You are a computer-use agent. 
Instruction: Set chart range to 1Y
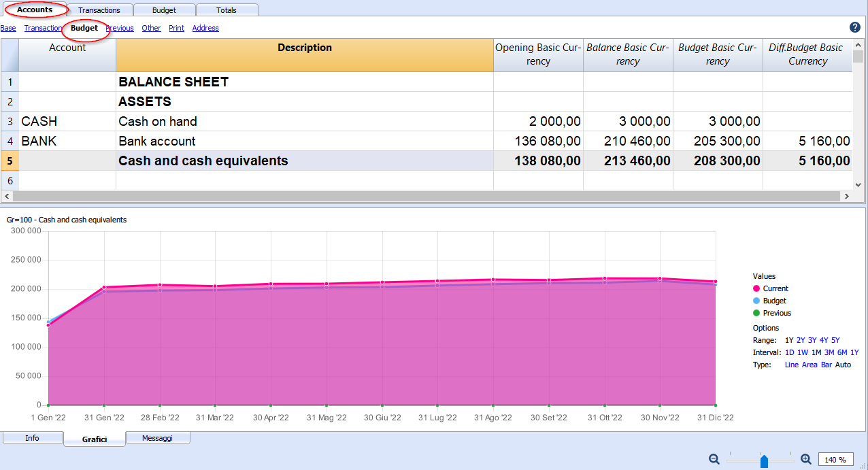tap(789, 340)
